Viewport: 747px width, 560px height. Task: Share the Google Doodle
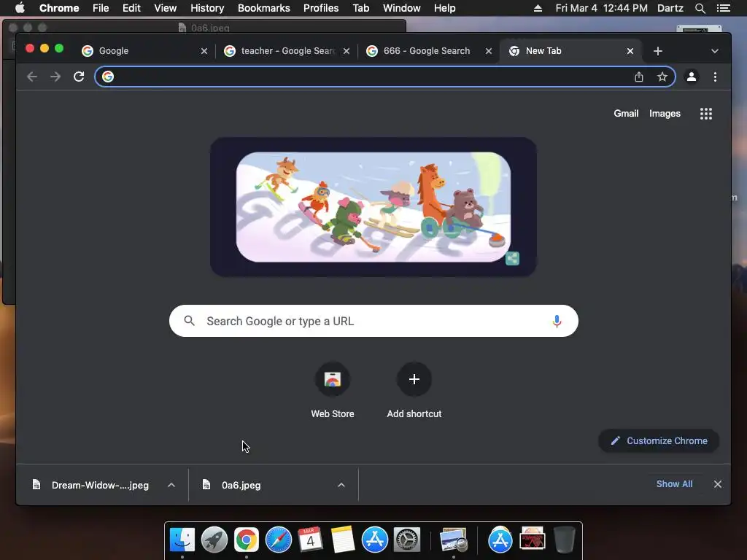coord(512,259)
